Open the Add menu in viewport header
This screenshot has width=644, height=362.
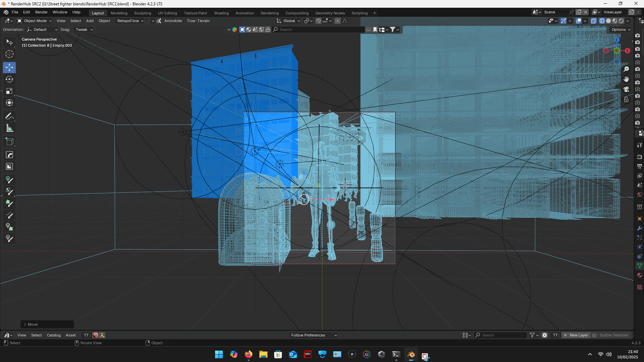tap(90, 21)
